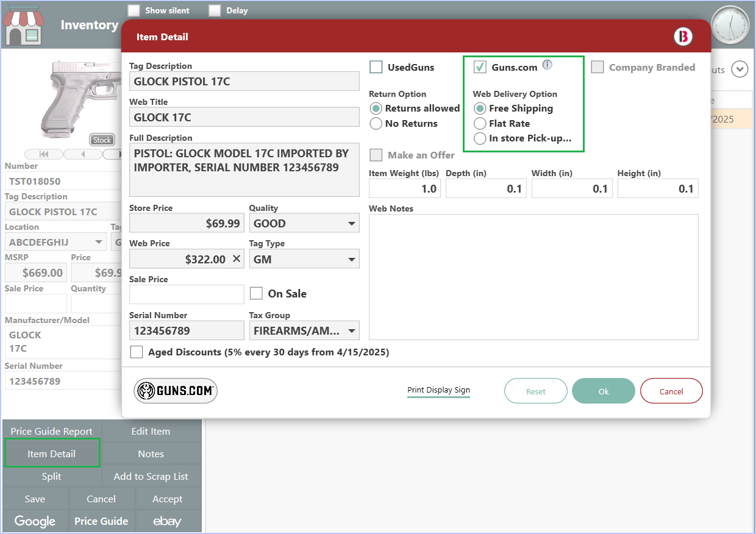
Task: Check the UsedGuns checkbox
Action: 376,67
